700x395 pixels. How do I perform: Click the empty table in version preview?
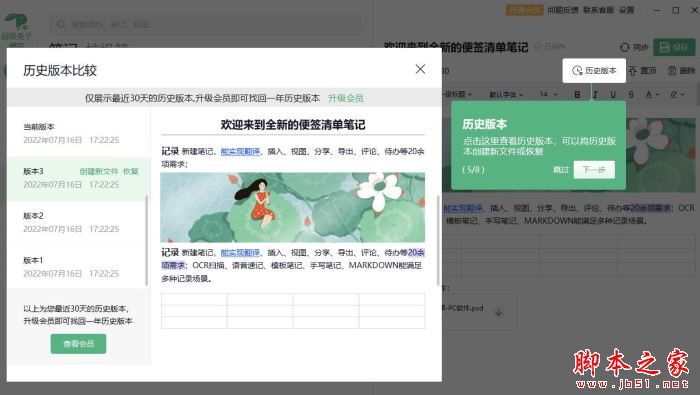tap(293, 311)
